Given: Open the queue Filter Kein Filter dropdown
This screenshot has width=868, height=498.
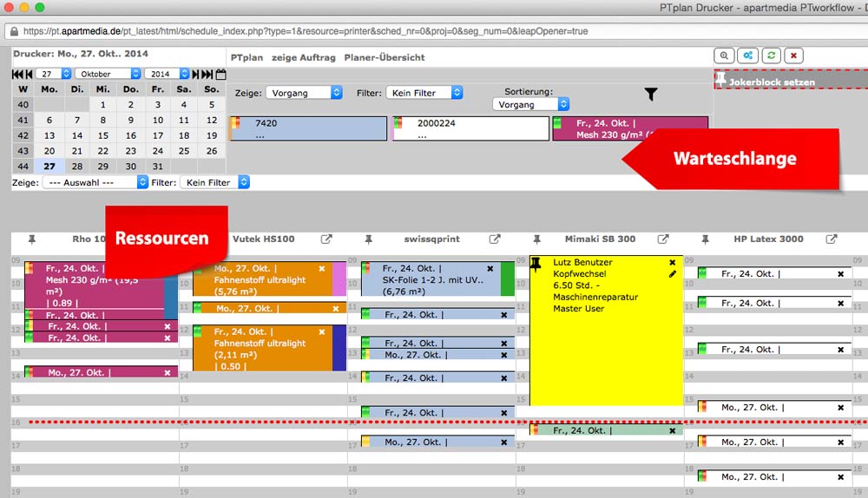Looking at the screenshot, I should 424,93.
